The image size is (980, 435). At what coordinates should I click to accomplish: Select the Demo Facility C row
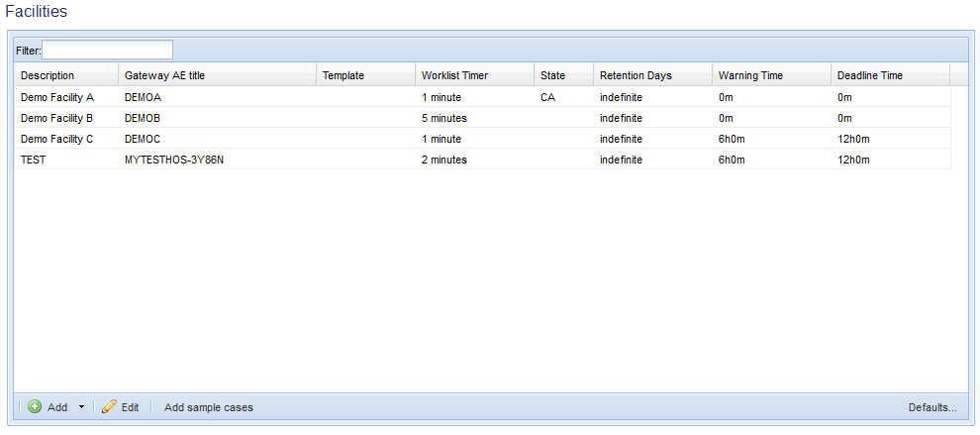[482, 139]
